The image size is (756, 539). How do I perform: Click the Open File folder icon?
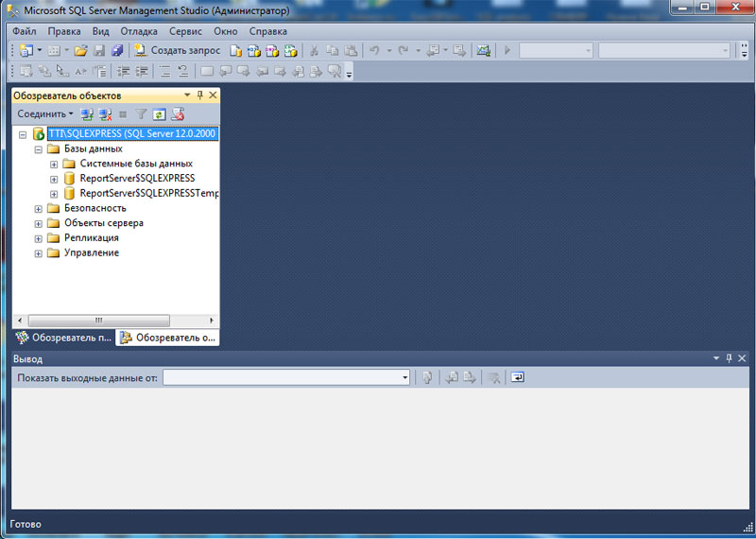[80, 50]
